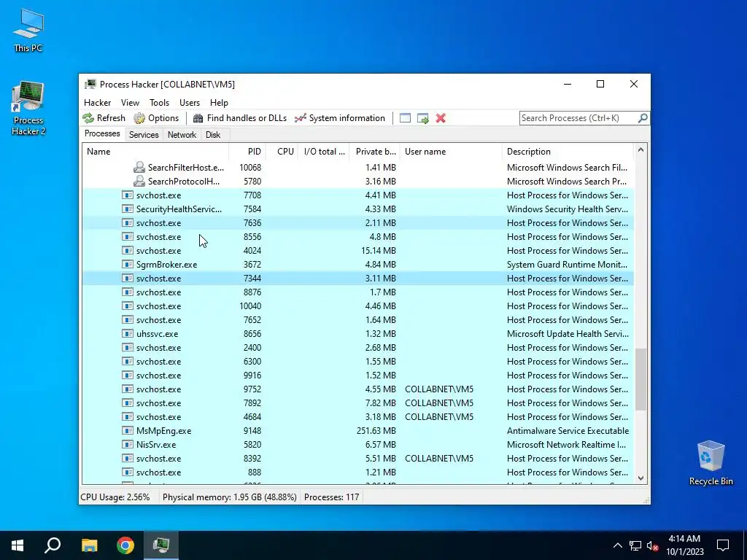Image resolution: width=747 pixels, height=560 pixels.
Task: Open the Tools menu
Action: (x=159, y=102)
